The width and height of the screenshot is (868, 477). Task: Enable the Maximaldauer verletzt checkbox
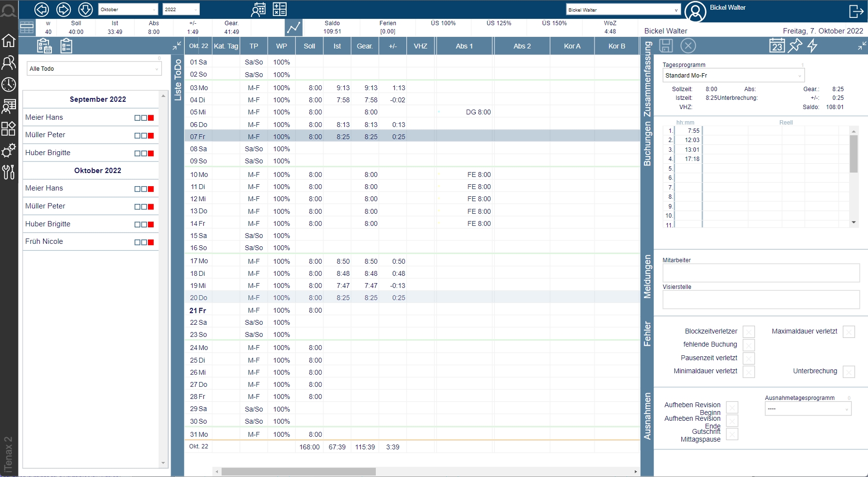click(x=849, y=332)
